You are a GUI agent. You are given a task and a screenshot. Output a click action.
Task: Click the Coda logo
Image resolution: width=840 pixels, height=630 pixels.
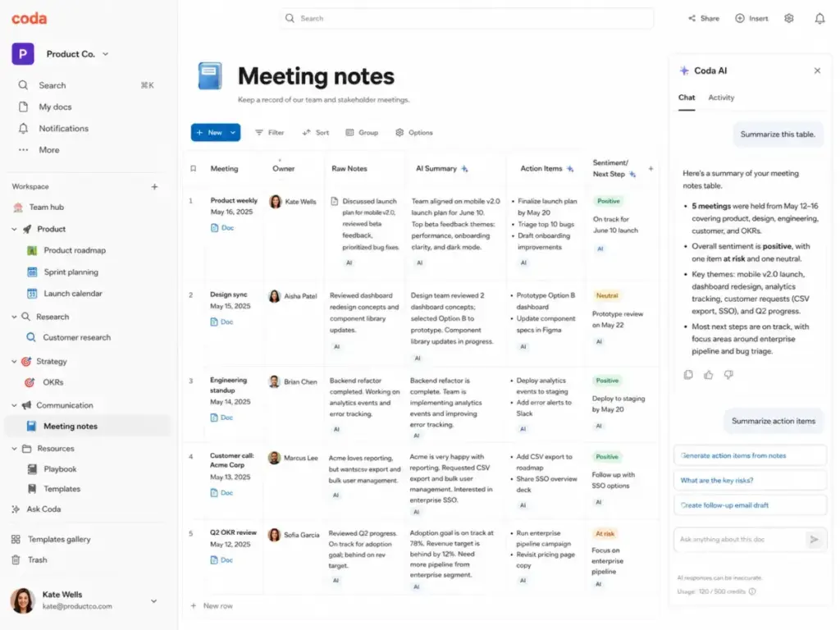pyautogui.click(x=29, y=19)
